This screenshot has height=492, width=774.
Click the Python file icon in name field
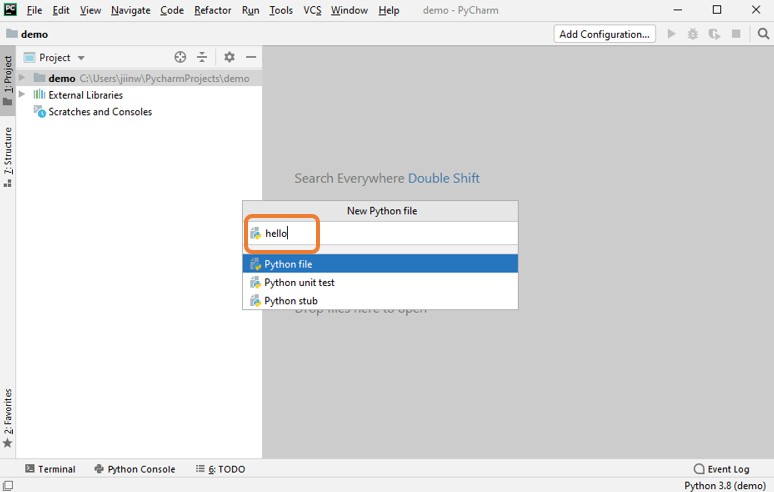255,233
